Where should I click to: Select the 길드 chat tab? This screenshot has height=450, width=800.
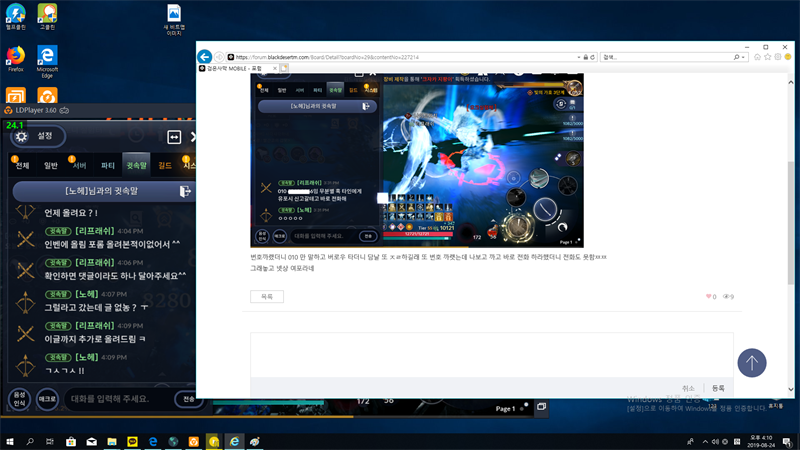tap(165, 165)
